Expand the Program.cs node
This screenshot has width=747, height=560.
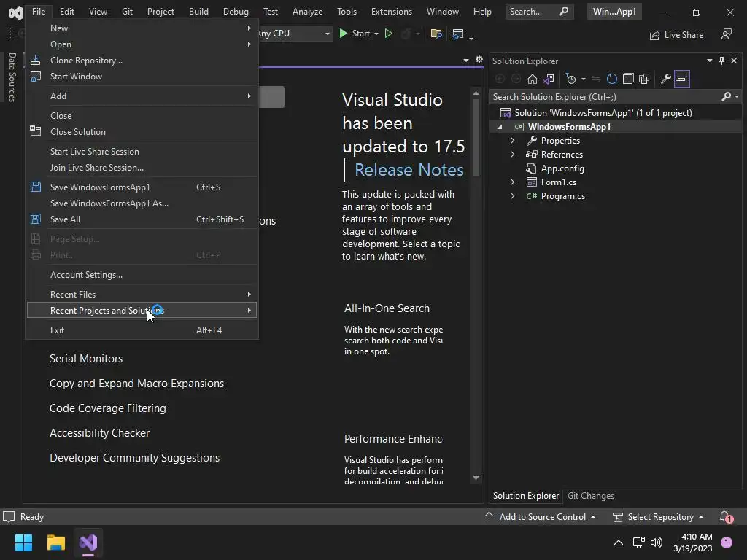[x=512, y=195]
